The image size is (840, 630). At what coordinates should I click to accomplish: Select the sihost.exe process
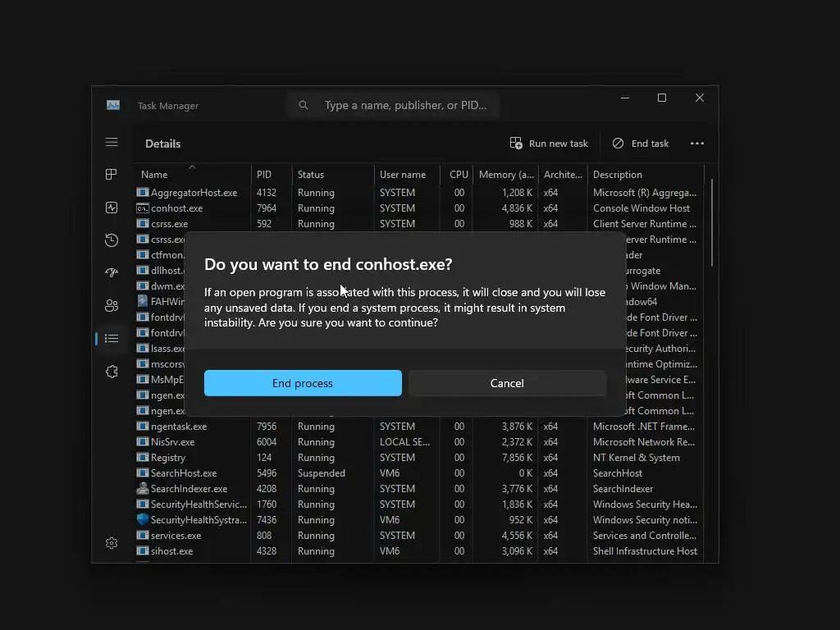(418, 550)
